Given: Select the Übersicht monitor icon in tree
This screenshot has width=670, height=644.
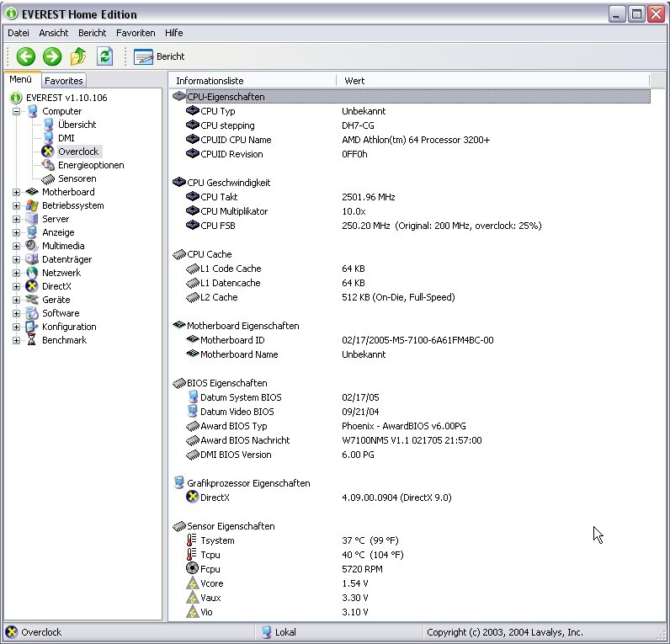Looking at the screenshot, I should [x=48, y=125].
